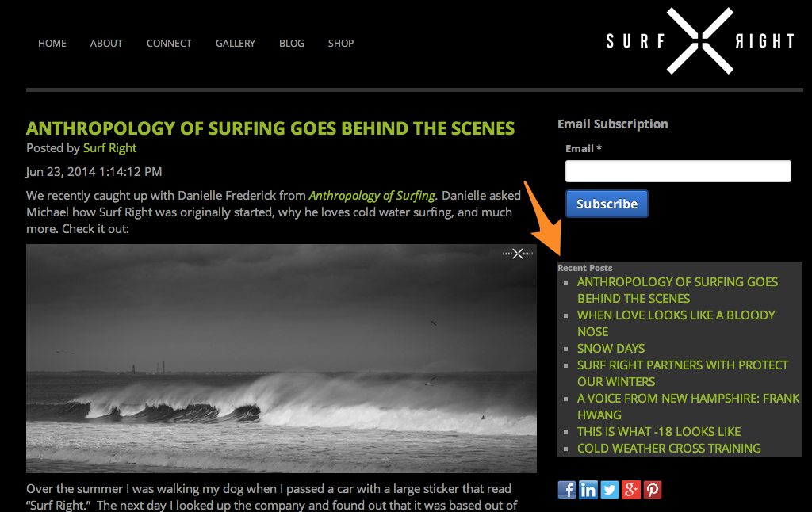Share via the Google Plus icon
Screen dimensions: 812x512
[x=630, y=490]
